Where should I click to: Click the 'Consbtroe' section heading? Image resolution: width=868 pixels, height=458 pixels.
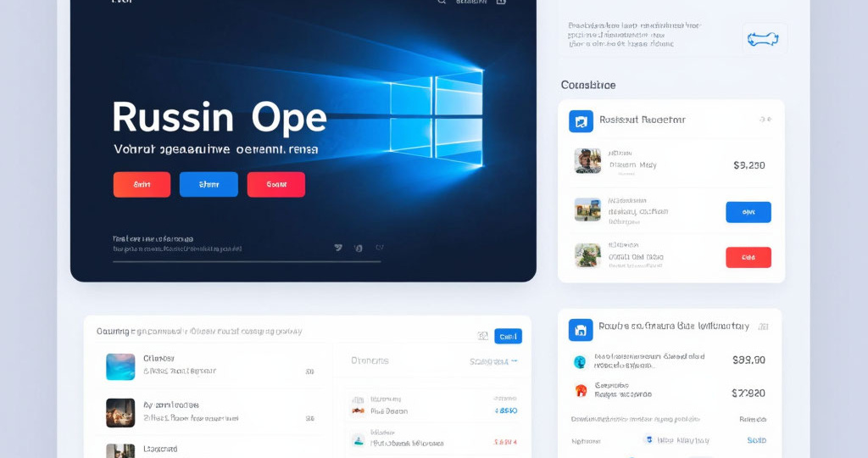click(588, 85)
